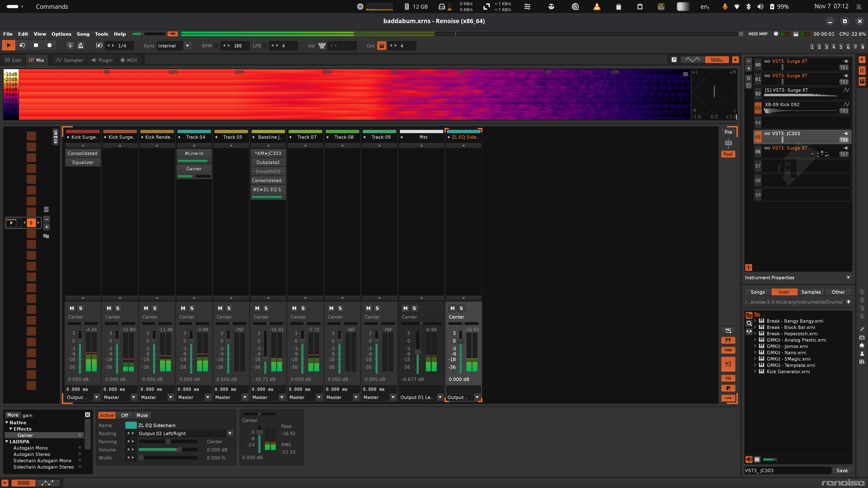
Task: Open the Sync Internal dropdown
Action: (x=187, y=46)
